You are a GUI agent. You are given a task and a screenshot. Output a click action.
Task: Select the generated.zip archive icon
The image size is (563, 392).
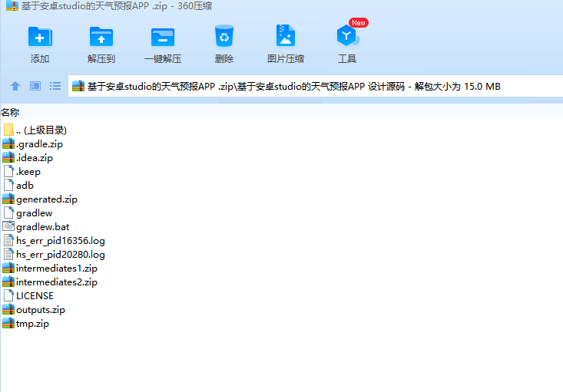tap(8, 199)
